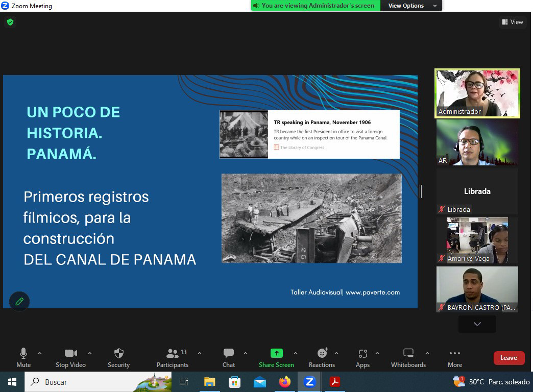Viewport: 533px width, 392px height.
Task: Toggle Amarilys Vega's mute indicator
Action: [x=441, y=259]
